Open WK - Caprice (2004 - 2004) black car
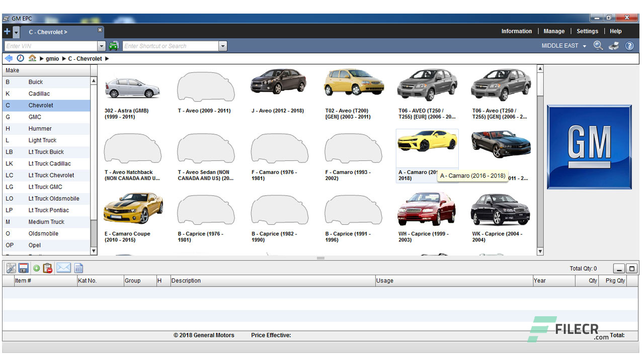Image resolution: width=644 pixels, height=362 pixels. pos(500,210)
